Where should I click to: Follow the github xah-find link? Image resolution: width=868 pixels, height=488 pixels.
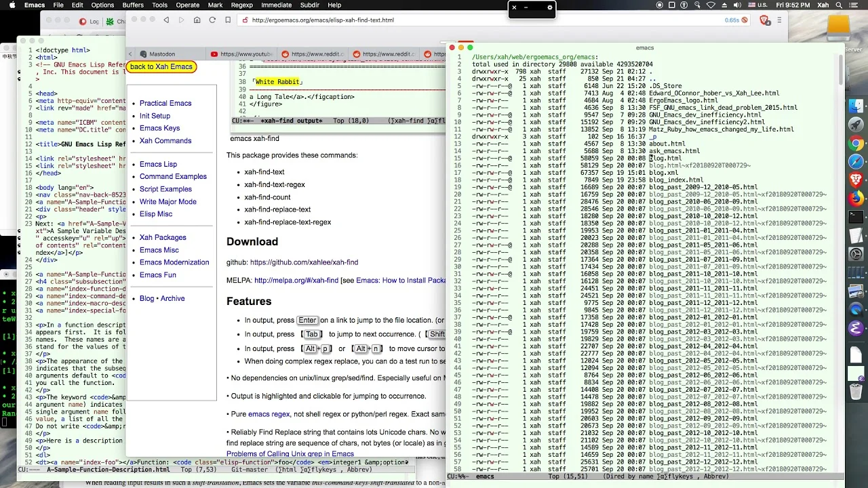coord(304,262)
